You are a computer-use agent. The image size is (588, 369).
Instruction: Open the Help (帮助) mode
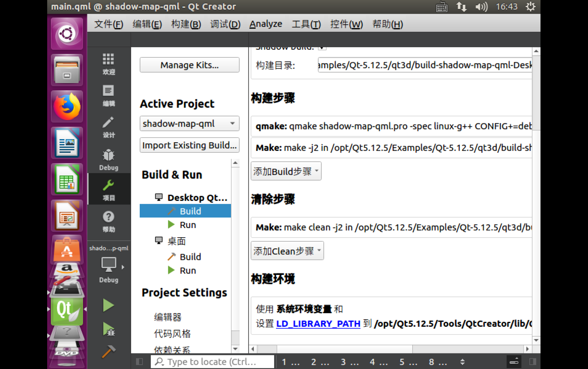pyautogui.click(x=108, y=221)
